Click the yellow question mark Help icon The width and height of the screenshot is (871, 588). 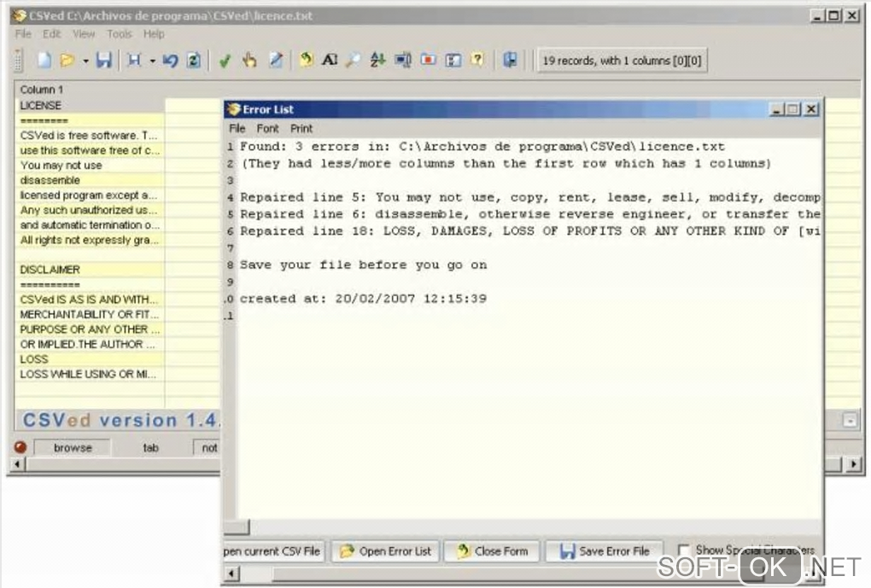point(477,60)
